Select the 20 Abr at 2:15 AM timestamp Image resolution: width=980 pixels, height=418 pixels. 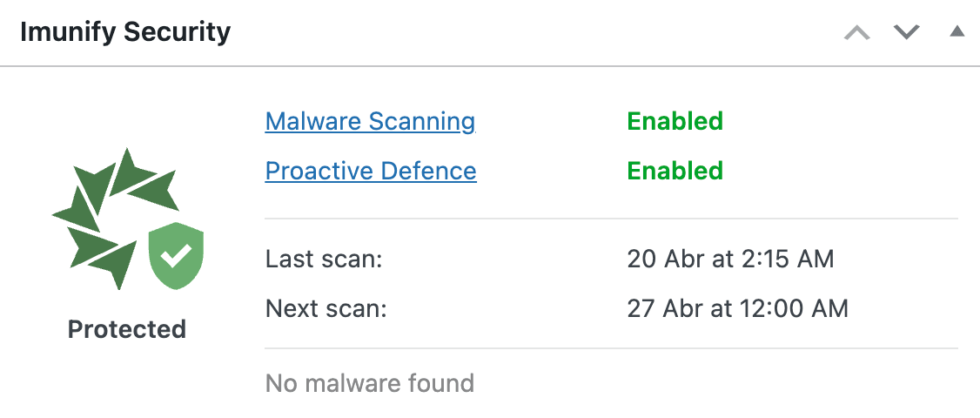pos(730,259)
